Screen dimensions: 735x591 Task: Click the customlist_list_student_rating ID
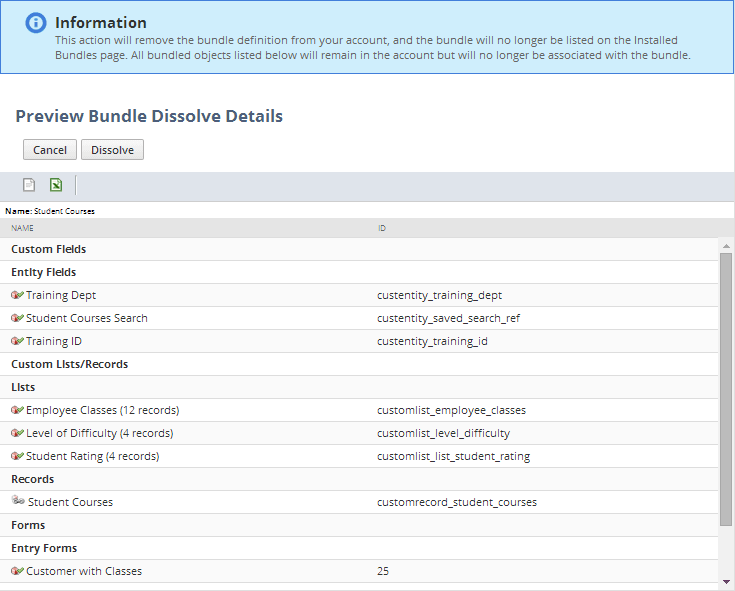tap(453, 456)
